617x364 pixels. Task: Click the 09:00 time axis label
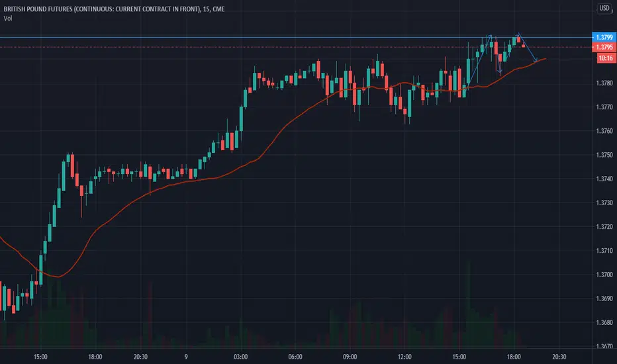[x=350, y=357]
